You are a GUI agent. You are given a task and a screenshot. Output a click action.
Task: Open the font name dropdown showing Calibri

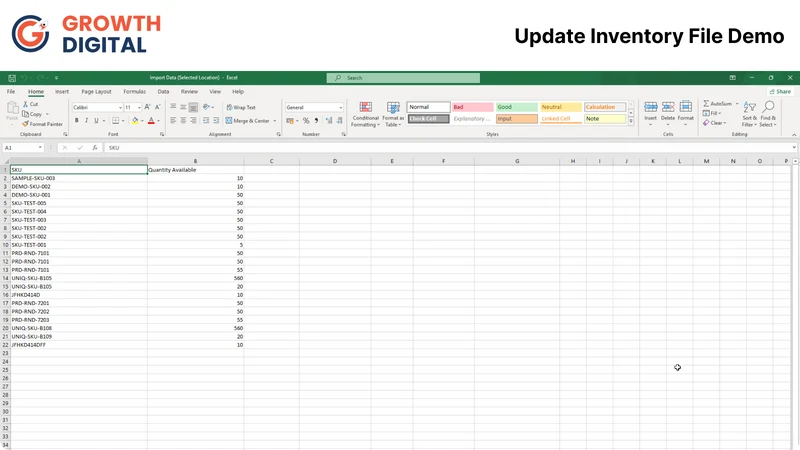[120, 108]
